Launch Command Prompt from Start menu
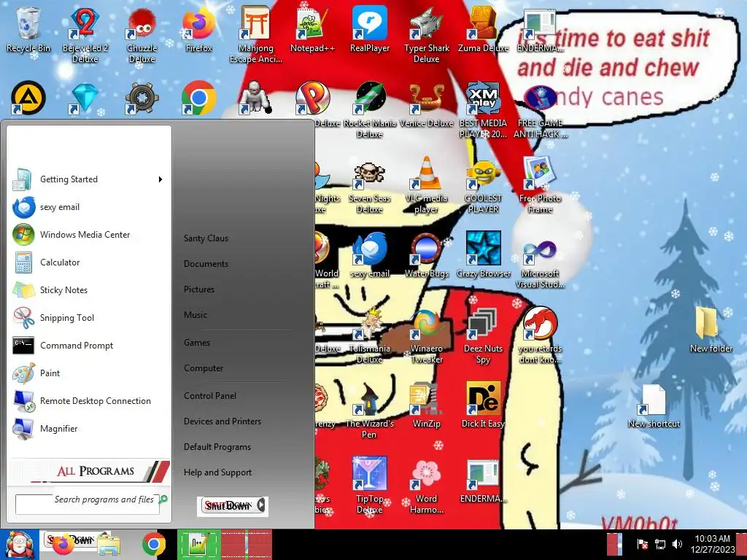This screenshot has width=747, height=560. (x=88, y=345)
